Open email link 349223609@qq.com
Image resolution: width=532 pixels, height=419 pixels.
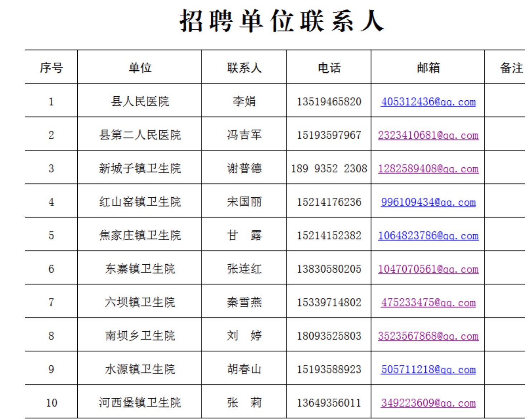(428, 403)
